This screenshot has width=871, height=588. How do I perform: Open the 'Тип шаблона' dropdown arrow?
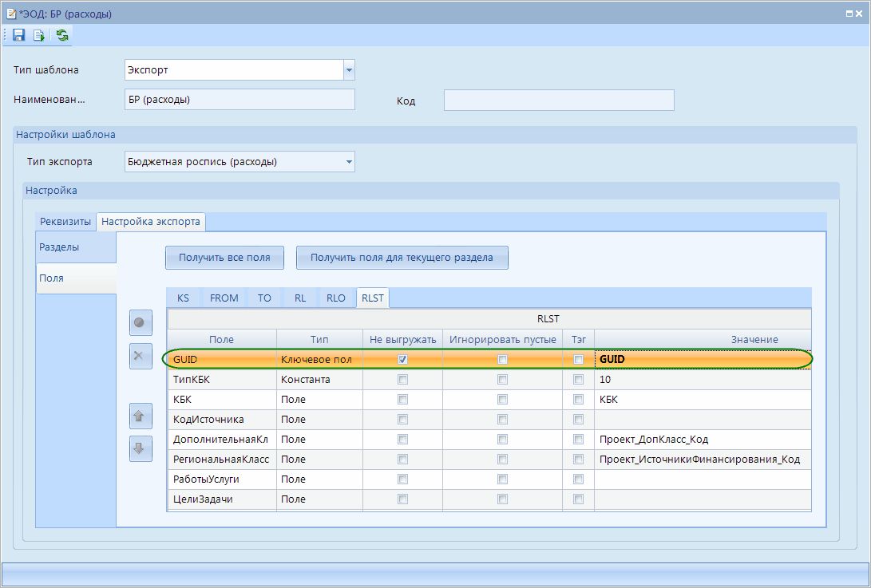pyautogui.click(x=349, y=70)
